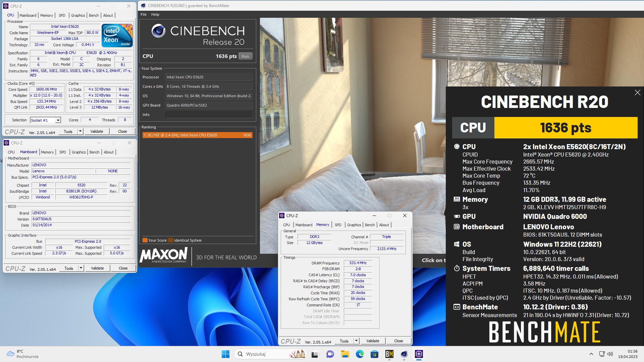The height and width of the screenshot is (362, 644).
Task: Open the SPD tab in top CPU-Z window
Action: click(x=62, y=15)
